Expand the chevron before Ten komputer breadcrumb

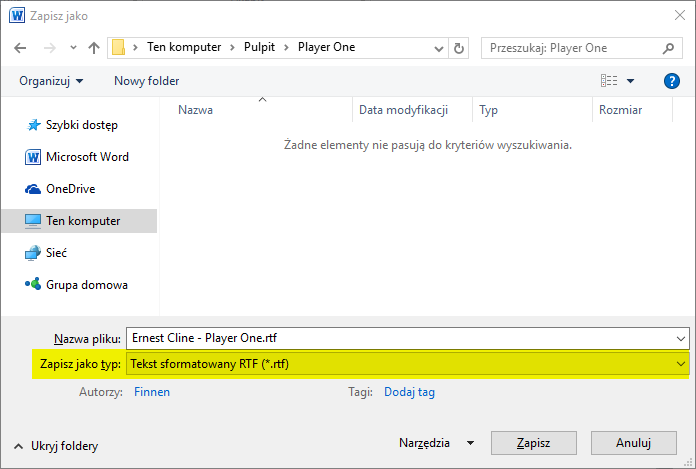tap(135, 47)
